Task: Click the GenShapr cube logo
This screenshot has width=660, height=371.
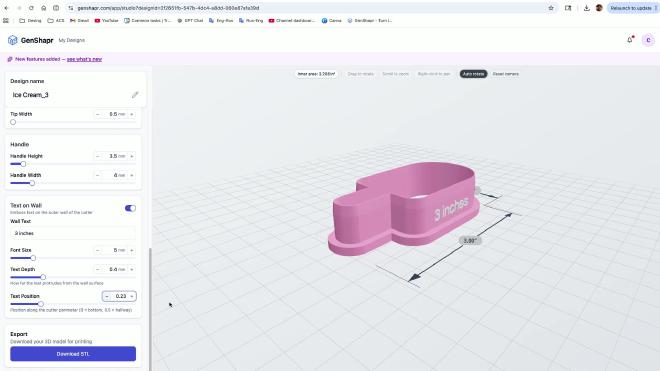Action: pyautogui.click(x=13, y=40)
